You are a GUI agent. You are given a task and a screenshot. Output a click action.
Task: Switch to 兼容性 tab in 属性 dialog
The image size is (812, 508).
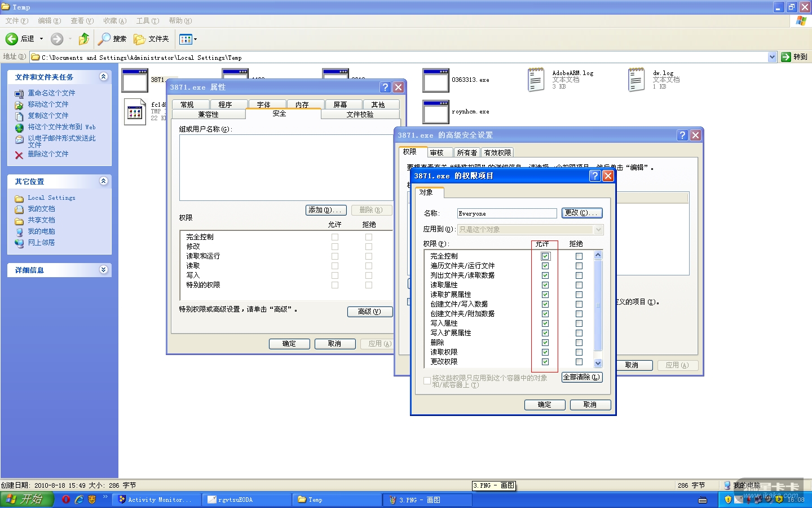tap(209, 115)
